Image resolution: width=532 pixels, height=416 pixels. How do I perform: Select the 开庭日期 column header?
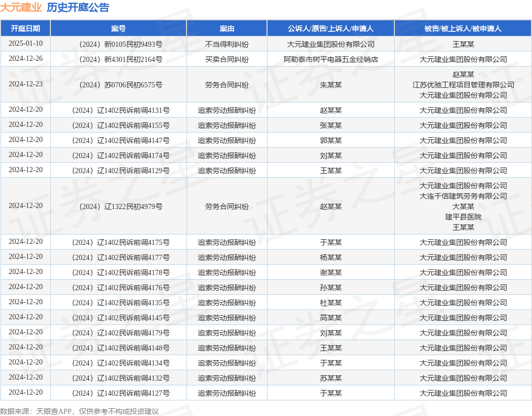[x=25, y=29]
